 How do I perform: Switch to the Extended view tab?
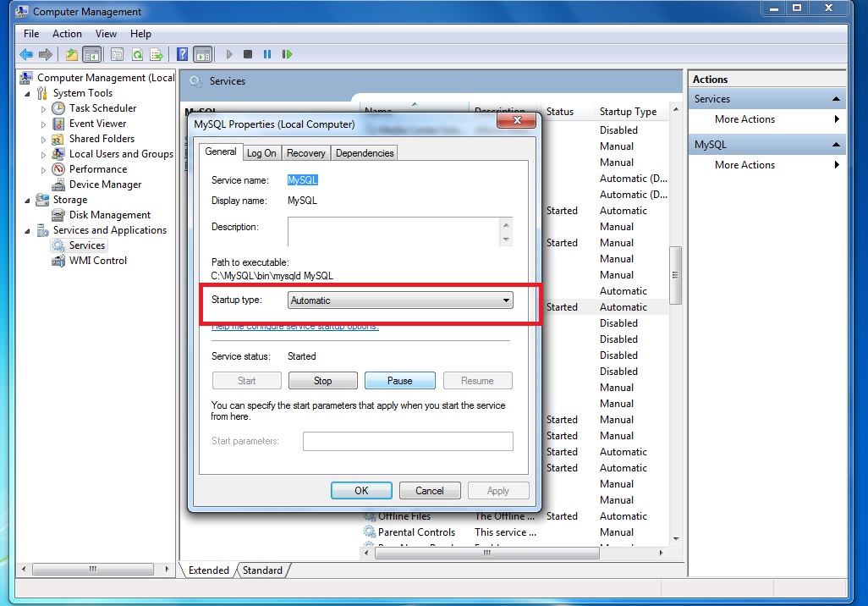[208, 570]
